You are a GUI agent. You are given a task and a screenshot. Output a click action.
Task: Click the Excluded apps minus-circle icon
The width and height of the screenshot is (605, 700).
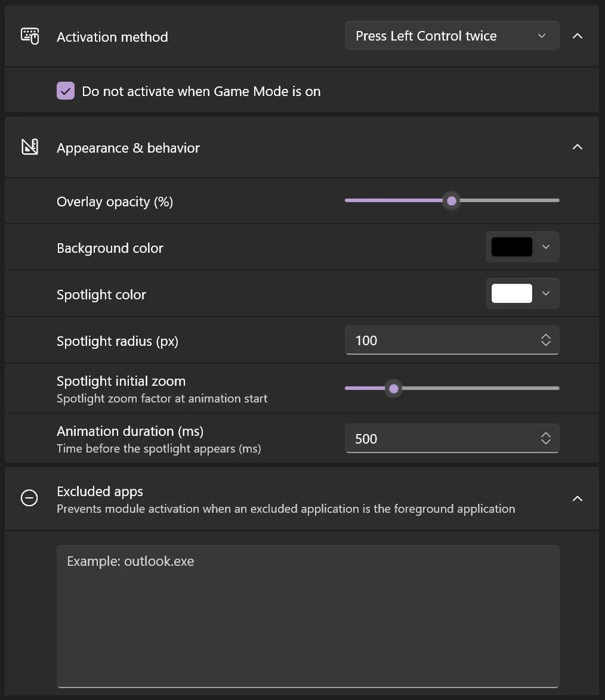(x=29, y=498)
